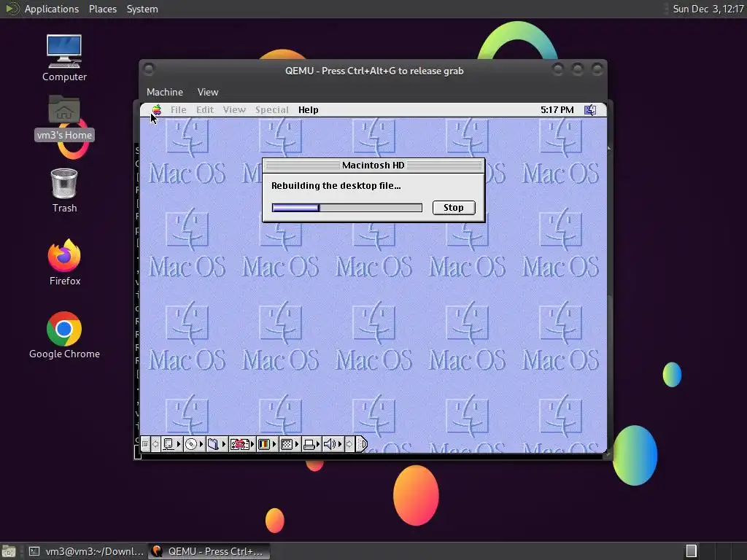Open the Mac OS Help menu
This screenshot has width=747, height=560.
309,110
